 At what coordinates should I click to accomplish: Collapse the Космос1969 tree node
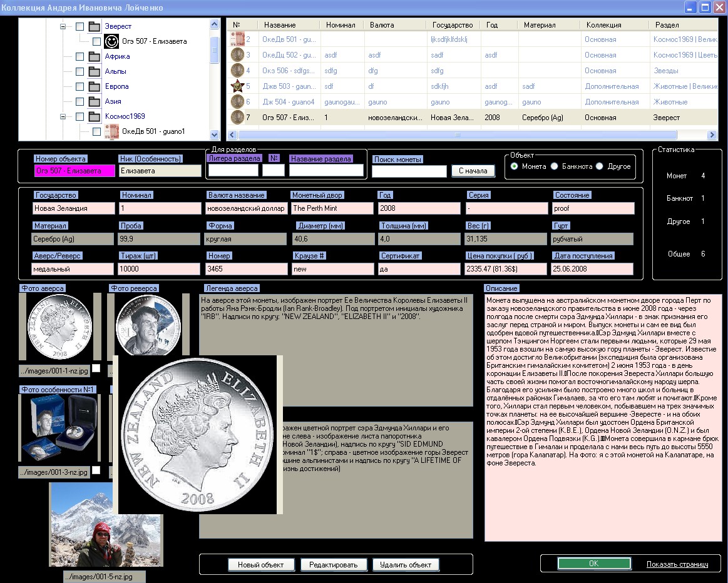coord(63,116)
